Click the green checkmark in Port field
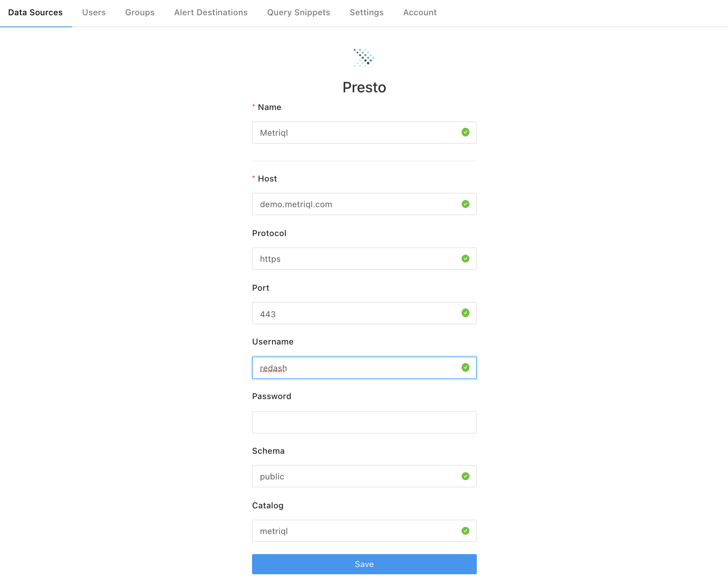The width and height of the screenshot is (728, 579). 466,313
